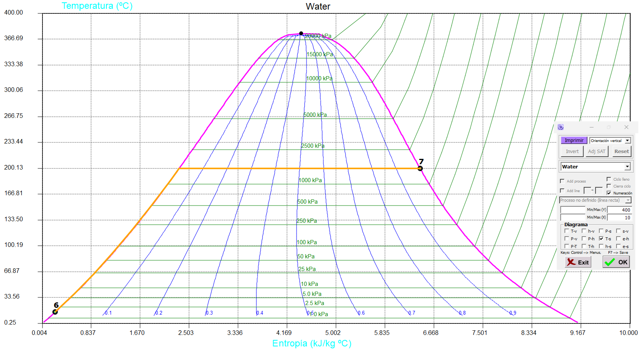Click the Reset button

coord(621,151)
